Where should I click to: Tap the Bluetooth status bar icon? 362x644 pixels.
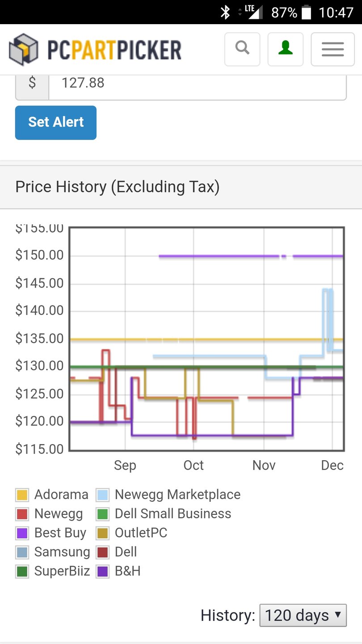[225, 12]
